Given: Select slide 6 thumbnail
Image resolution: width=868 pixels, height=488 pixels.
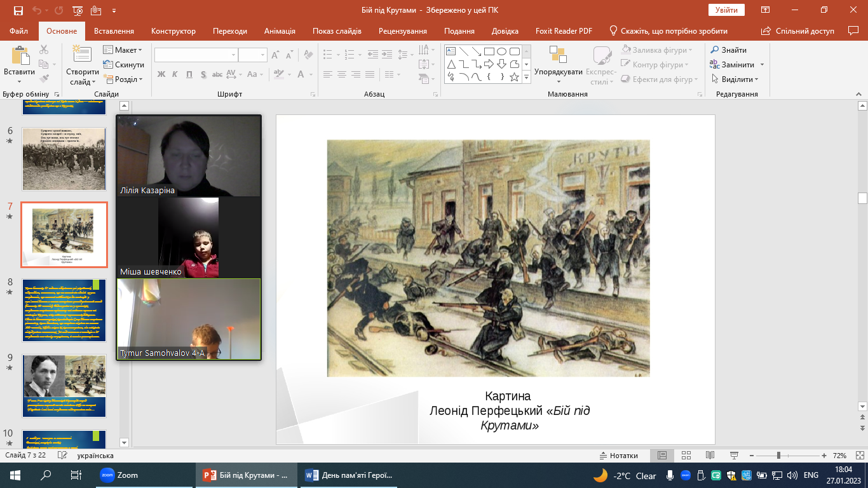Looking at the screenshot, I should tap(64, 159).
